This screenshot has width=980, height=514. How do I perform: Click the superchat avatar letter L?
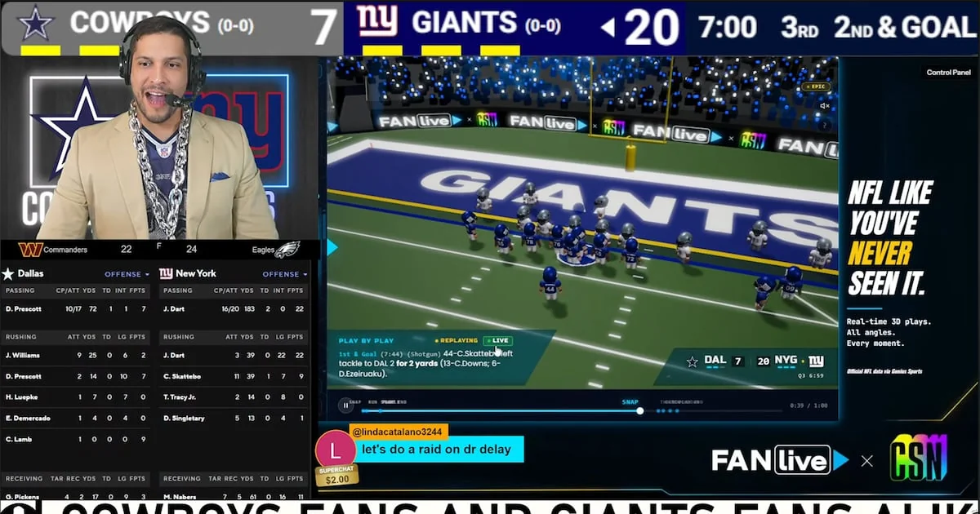coord(335,450)
